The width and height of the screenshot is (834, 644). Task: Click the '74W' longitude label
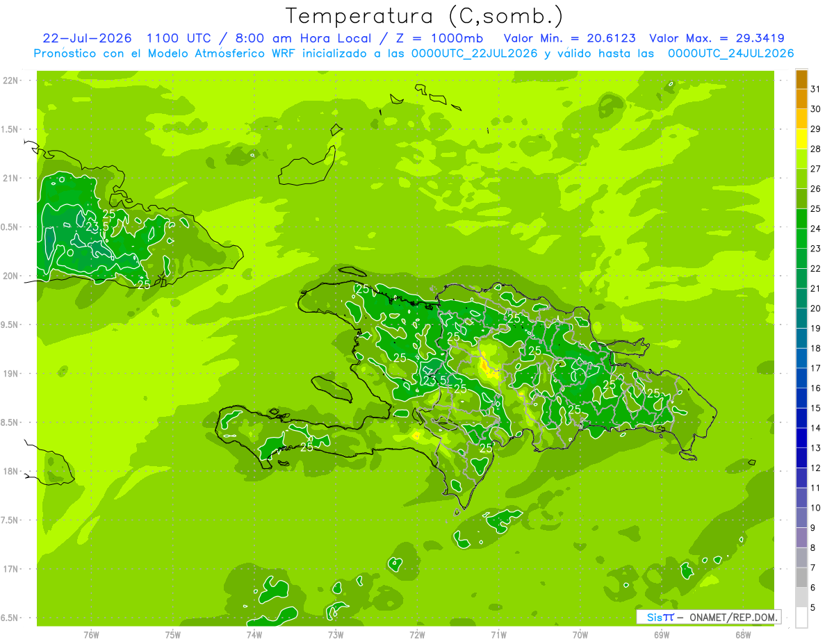point(254,634)
